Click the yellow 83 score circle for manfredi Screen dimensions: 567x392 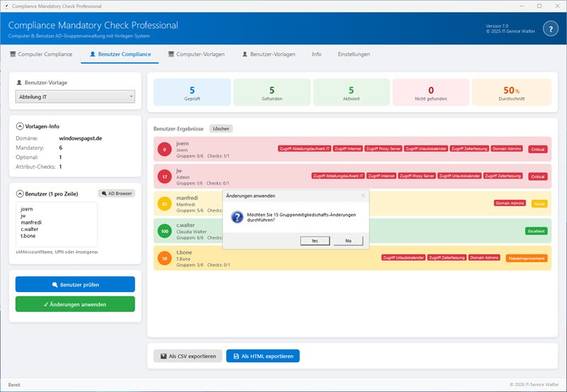pos(164,204)
